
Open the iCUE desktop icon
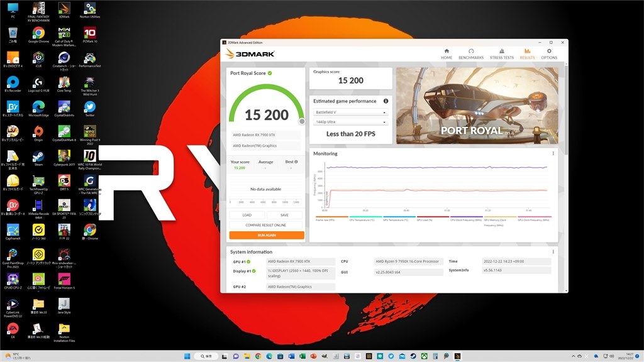pos(38,60)
